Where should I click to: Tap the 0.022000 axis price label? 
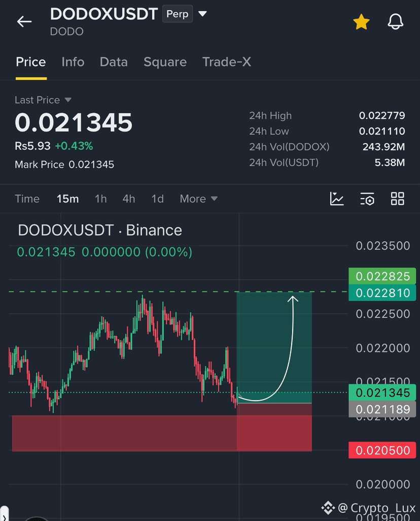tap(383, 348)
